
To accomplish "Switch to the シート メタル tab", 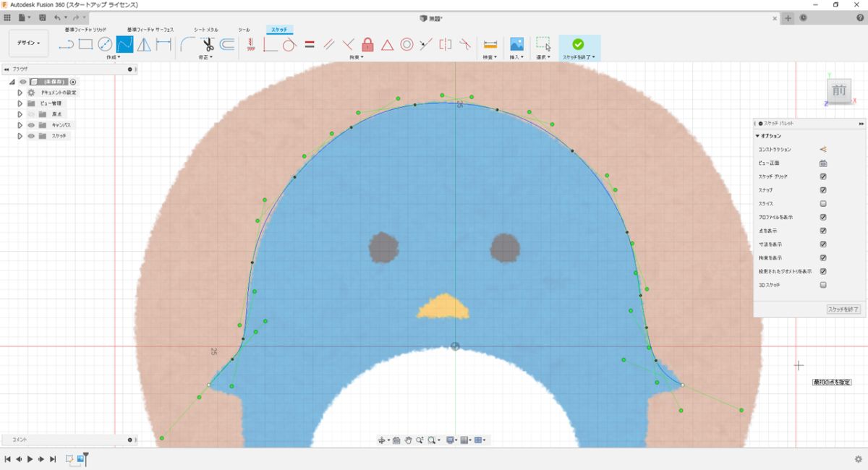I will (205, 30).
